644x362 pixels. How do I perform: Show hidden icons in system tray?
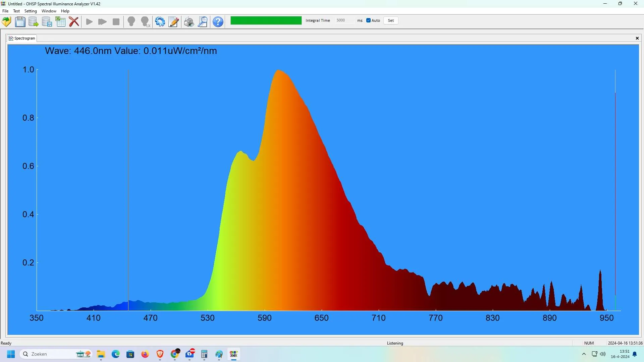click(x=584, y=354)
